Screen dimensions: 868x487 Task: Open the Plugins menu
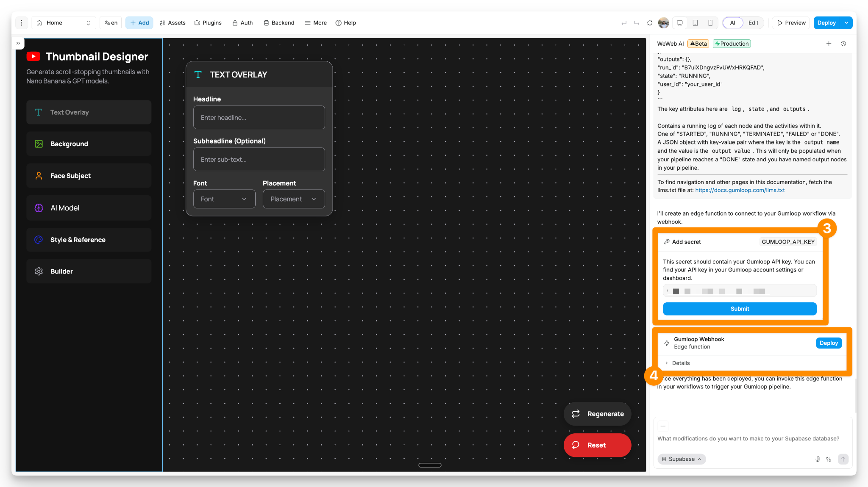[208, 23]
